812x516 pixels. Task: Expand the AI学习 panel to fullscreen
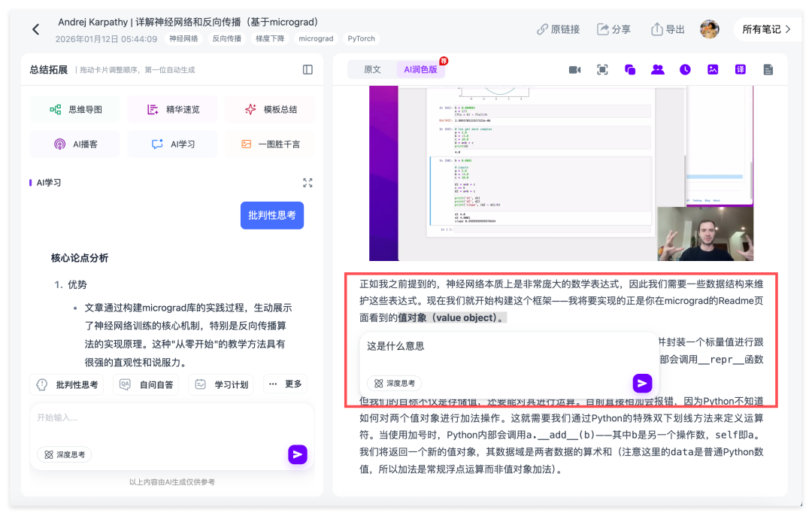pos(308,183)
